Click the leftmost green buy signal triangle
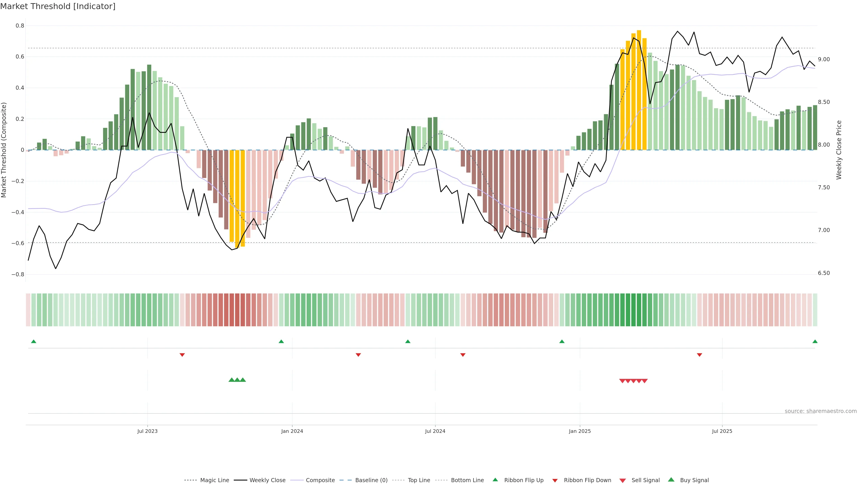The image size is (868, 488). point(231,380)
